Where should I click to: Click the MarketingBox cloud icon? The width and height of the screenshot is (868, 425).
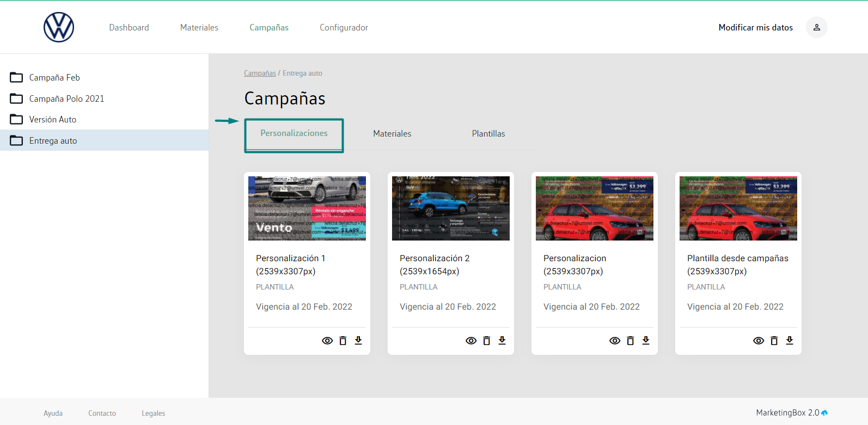point(824,413)
